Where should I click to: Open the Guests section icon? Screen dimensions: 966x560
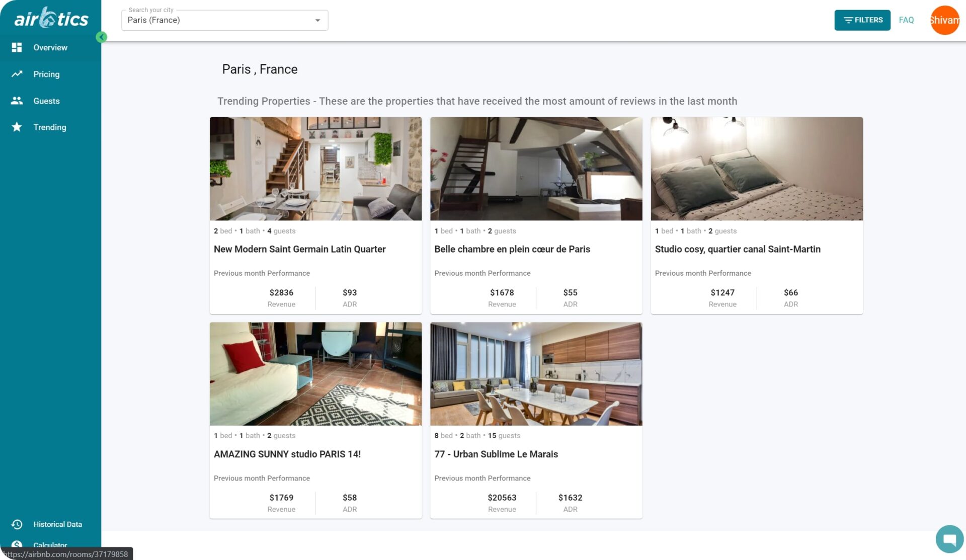(17, 101)
